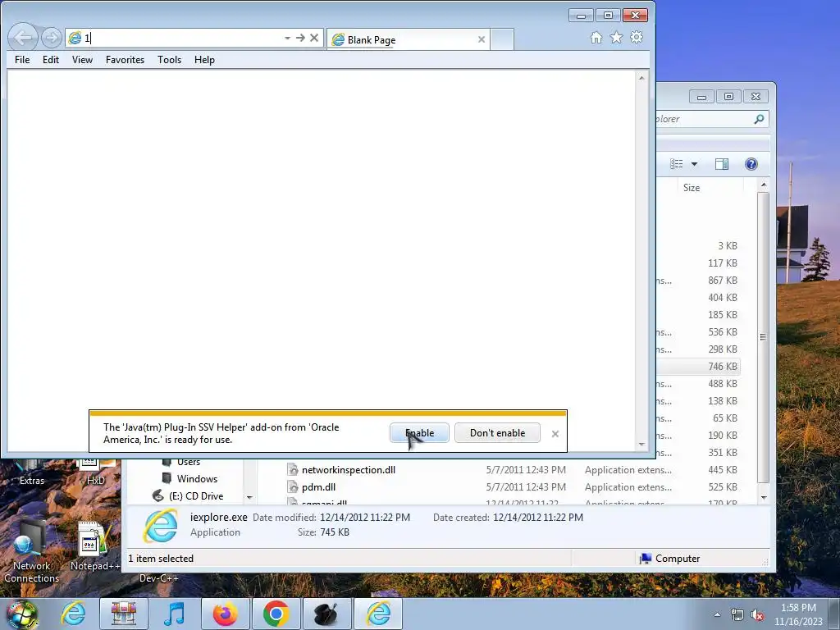Viewport: 840px width, 630px height.
Task: Open the Favorites menu
Action: coord(125,59)
